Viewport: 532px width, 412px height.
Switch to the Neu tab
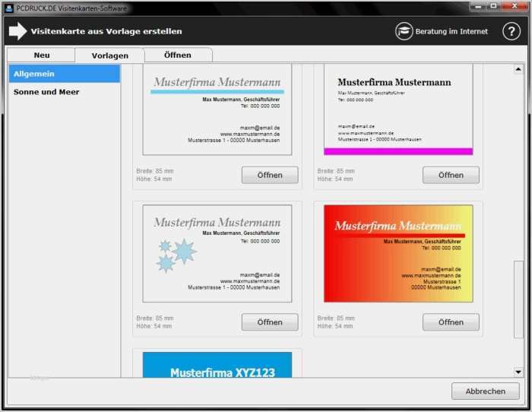tap(42, 55)
